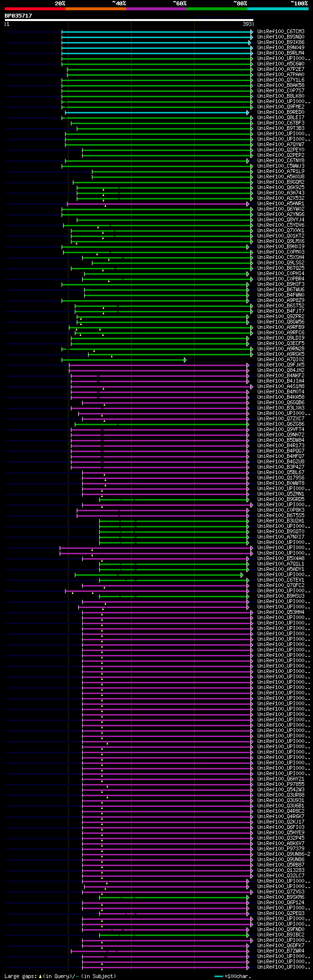Select label UniRef100_Q84JH2

[x=281, y=370]
